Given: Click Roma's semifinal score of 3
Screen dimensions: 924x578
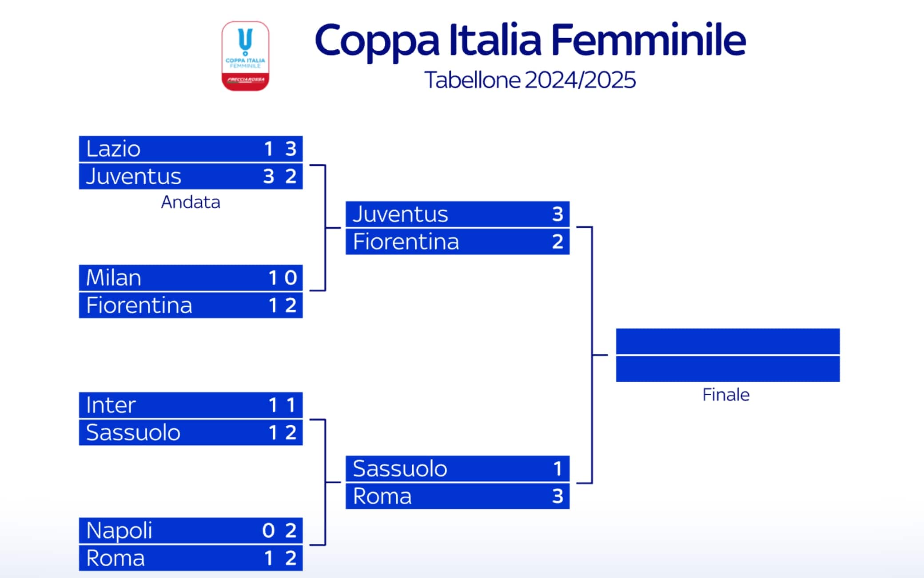Looking at the screenshot, I should [x=558, y=496].
